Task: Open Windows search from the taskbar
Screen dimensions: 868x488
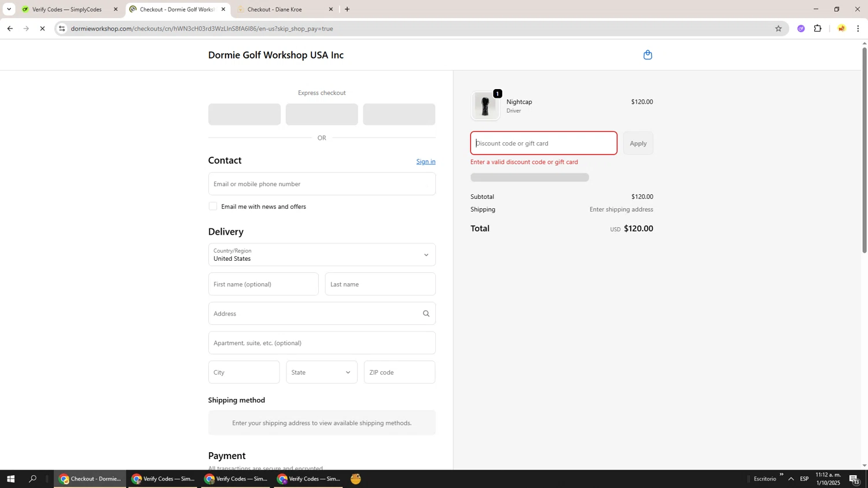Action: tap(32, 479)
